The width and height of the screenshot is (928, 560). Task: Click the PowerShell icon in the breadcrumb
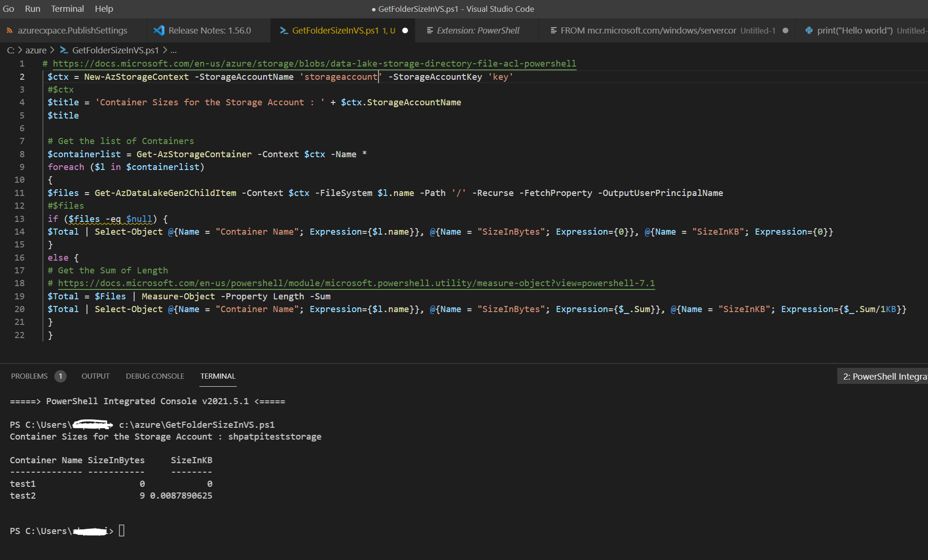pos(64,50)
